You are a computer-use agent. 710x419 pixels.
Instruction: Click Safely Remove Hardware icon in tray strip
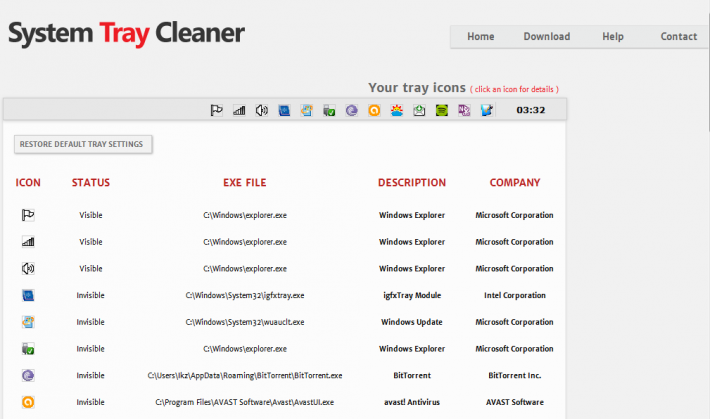(x=329, y=111)
